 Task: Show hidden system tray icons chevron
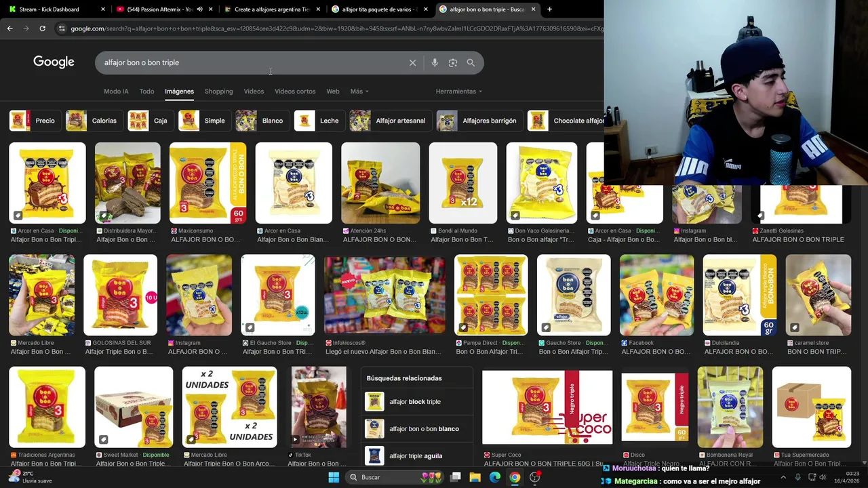[783, 477]
